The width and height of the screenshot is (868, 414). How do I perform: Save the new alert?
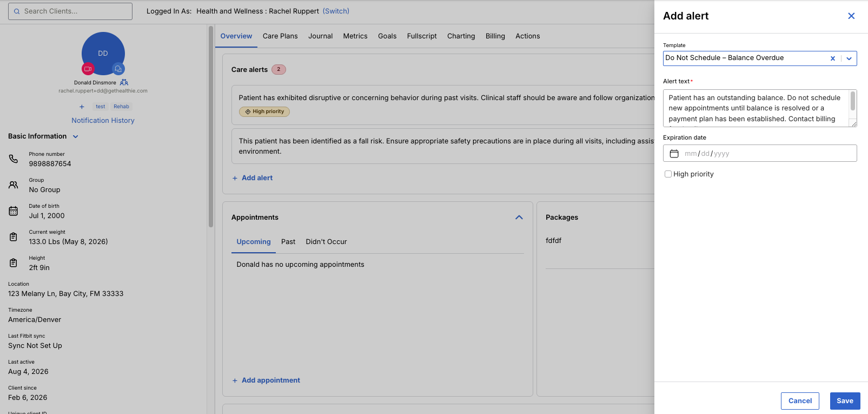845,401
